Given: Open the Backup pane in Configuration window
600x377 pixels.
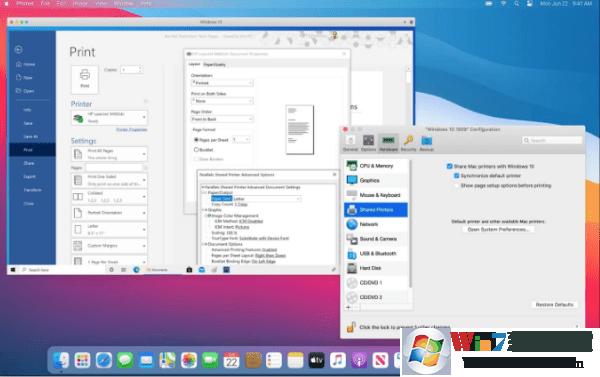Looking at the screenshot, I should click(427, 143).
